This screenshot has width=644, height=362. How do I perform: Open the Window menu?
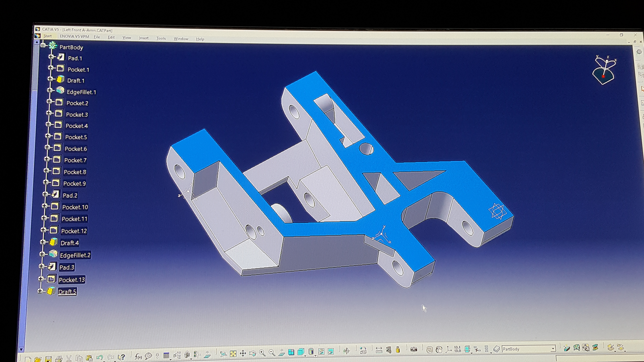pyautogui.click(x=181, y=39)
